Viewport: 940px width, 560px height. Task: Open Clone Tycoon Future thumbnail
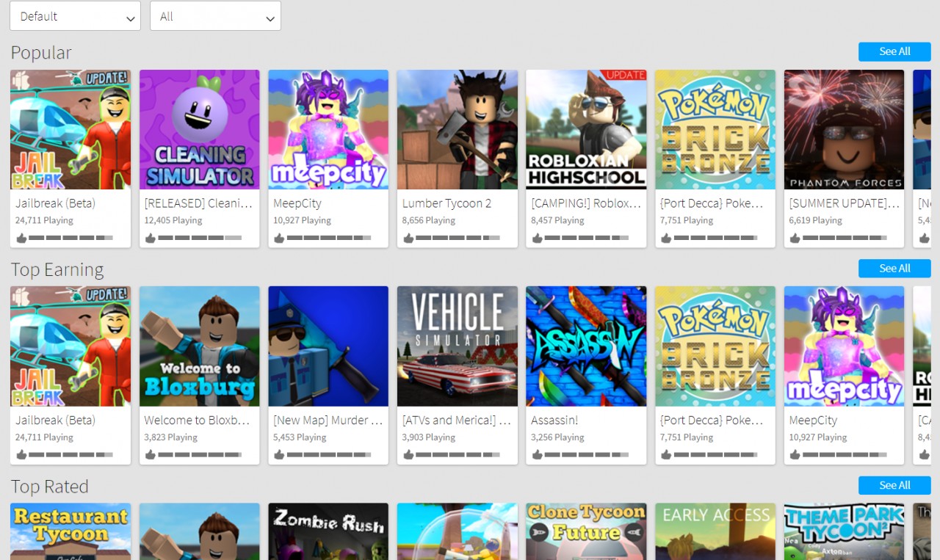[586, 531]
